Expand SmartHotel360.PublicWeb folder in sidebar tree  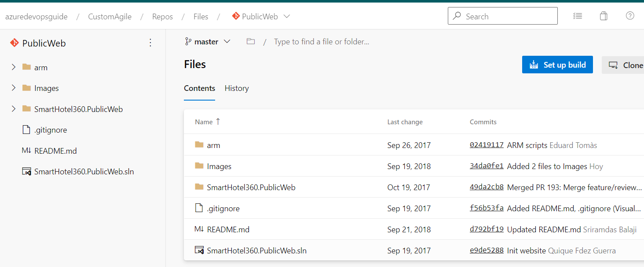pyautogui.click(x=14, y=109)
